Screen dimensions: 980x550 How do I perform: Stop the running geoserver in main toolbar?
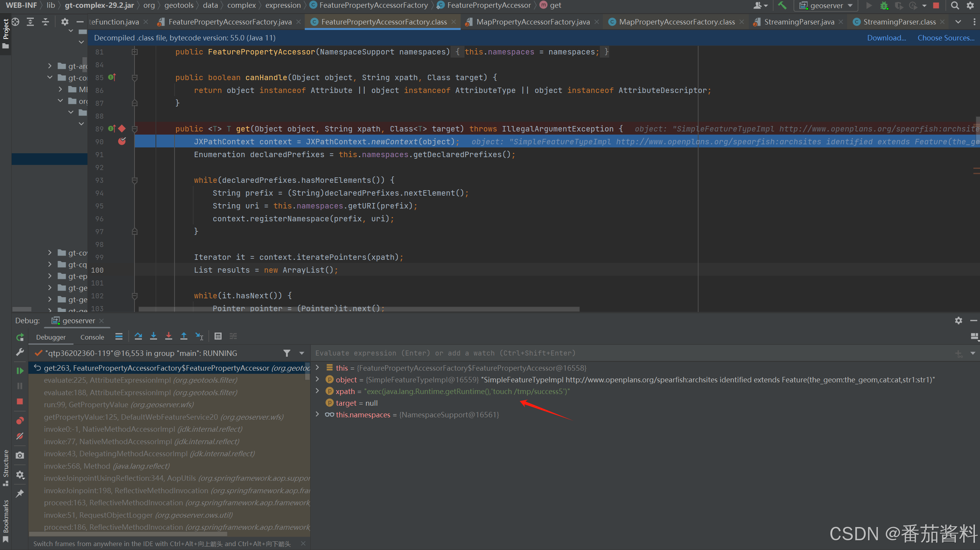(x=936, y=5)
